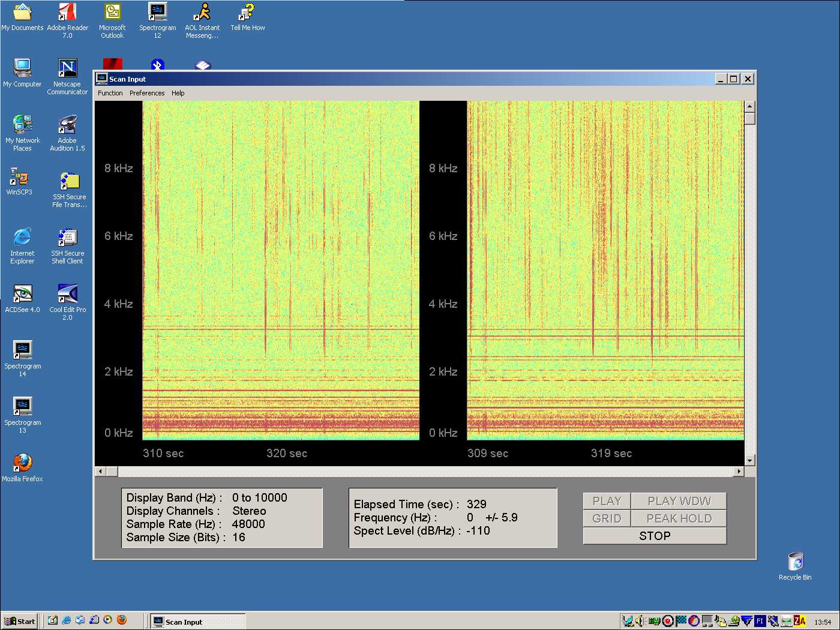Click the right channel spectrogram display
Viewport: 840px width, 630px height.
coord(605,270)
